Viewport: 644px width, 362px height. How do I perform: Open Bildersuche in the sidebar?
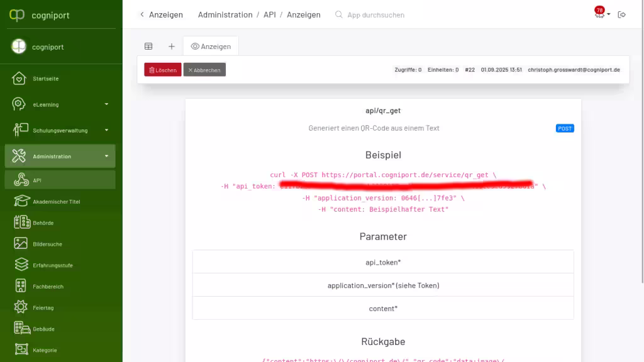pos(47,244)
